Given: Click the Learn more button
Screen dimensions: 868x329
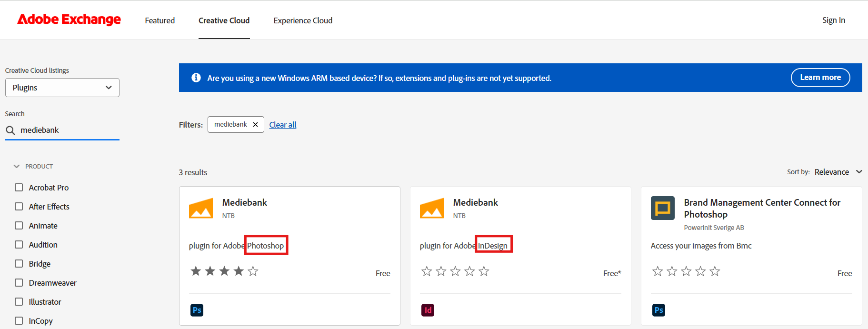Looking at the screenshot, I should (820, 78).
